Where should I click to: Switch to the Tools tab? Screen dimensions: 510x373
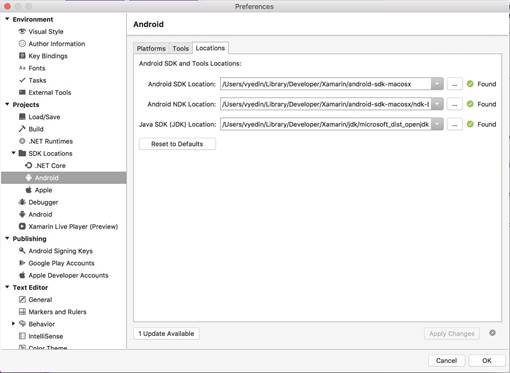180,48
